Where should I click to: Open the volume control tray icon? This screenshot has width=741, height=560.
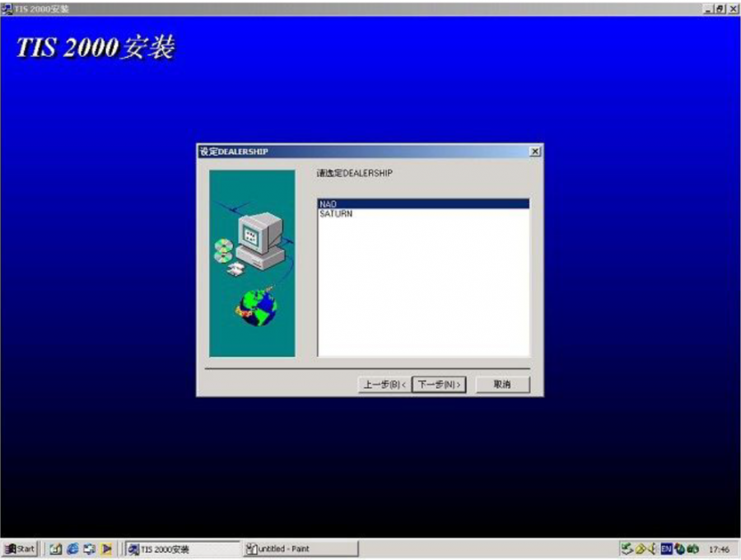pyautogui.click(x=651, y=549)
